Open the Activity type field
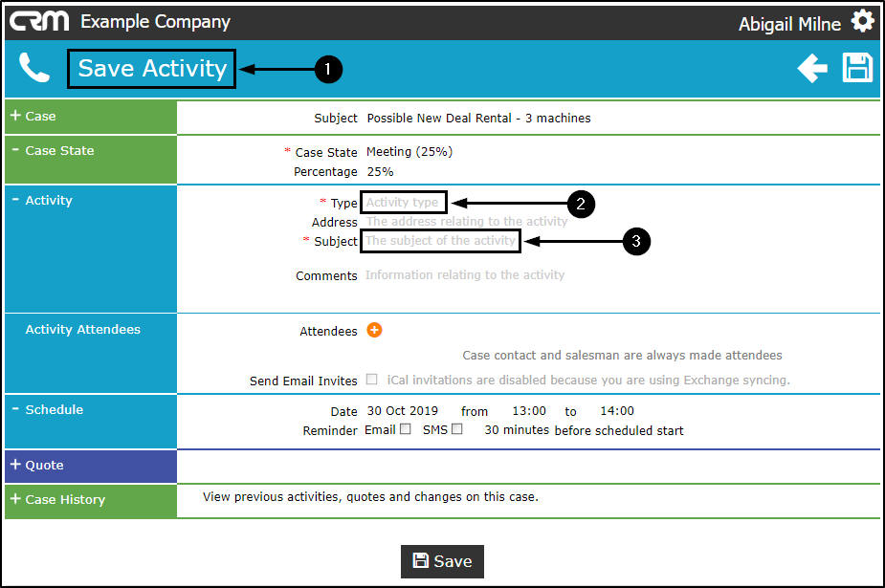The width and height of the screenshot is (885, 588). 403,203
